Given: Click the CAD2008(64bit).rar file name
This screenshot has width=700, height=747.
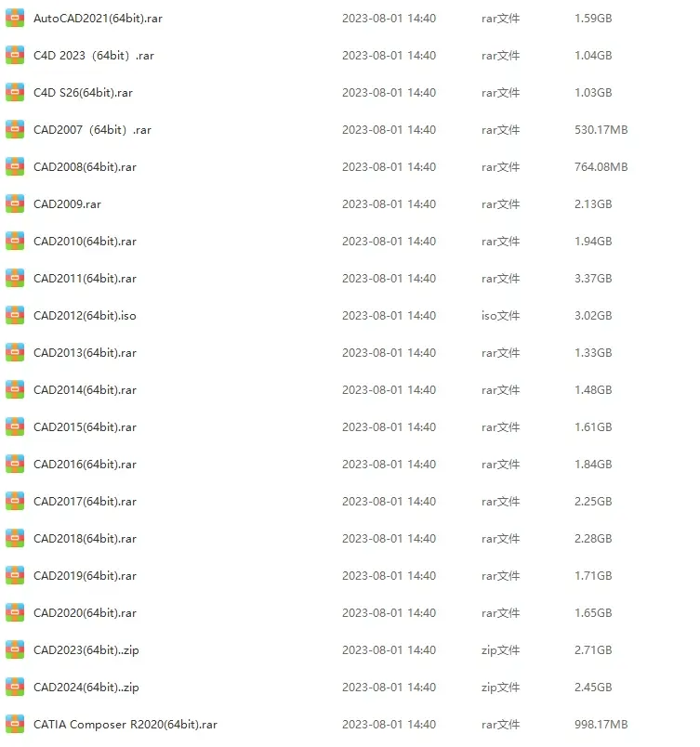Looking at the screenshot, I should coord(85,166).
